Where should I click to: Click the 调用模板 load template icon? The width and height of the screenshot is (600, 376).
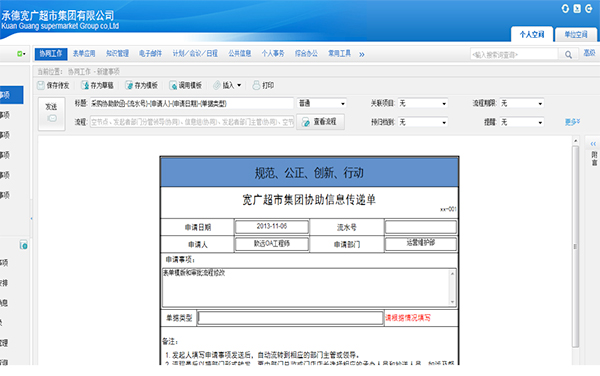click(x=173, y=85)
